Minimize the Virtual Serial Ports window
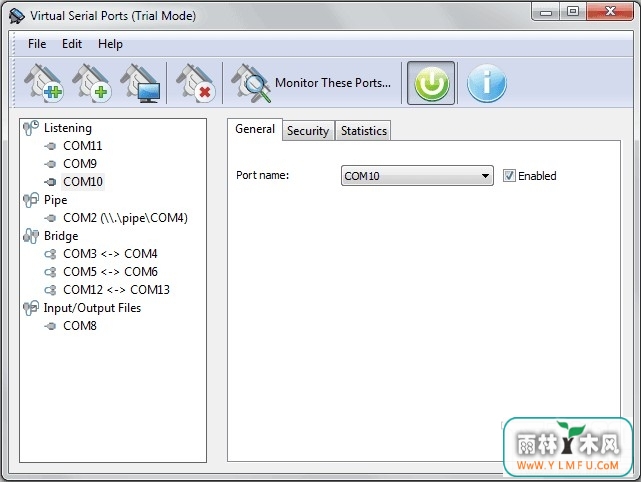 [x=546, y=12]
